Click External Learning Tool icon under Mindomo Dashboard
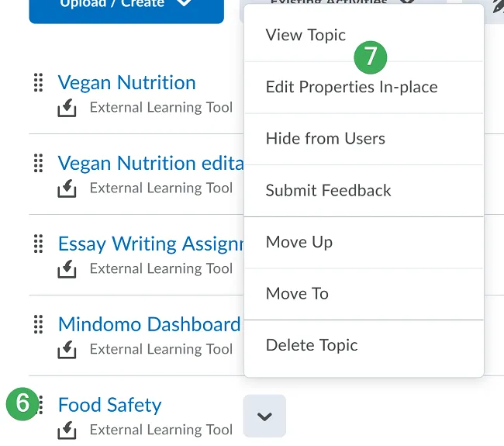504x446 pixels. pos(68,350)
